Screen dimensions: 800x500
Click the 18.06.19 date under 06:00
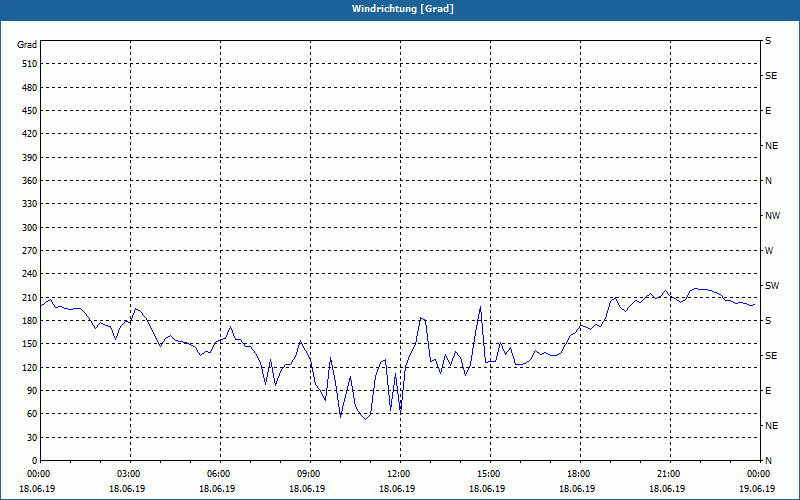pyautogui.click(x=217, y=489)
